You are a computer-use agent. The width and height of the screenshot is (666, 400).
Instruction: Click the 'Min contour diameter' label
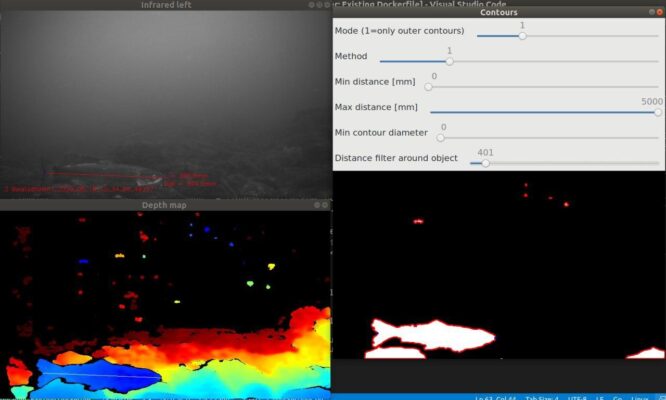(x=381, y=132)
